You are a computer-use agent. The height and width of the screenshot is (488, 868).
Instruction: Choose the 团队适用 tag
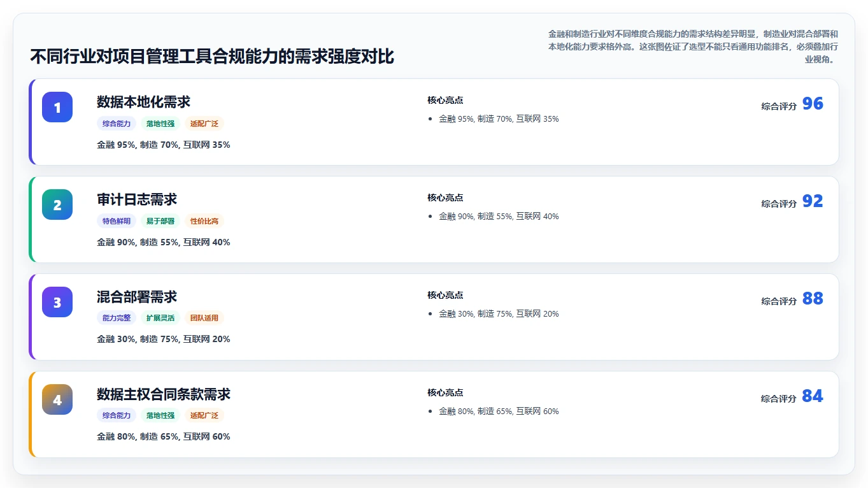[204, 318]
